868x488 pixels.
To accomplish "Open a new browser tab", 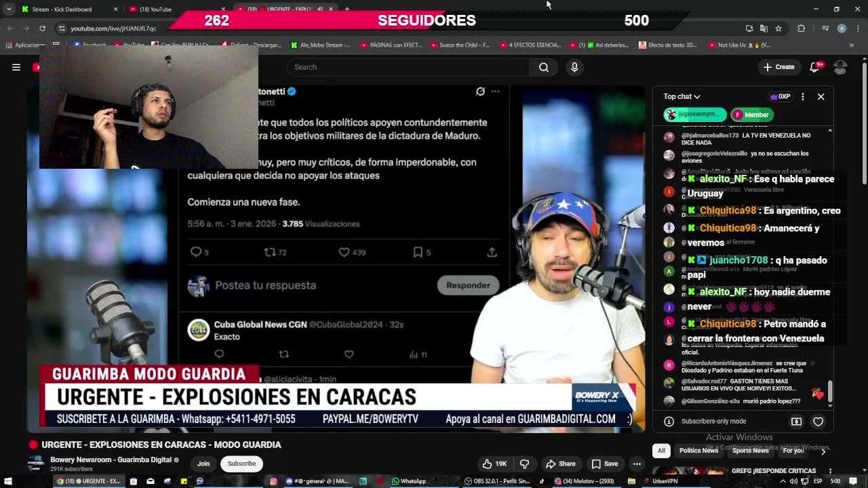I will pyautogui.click(x=347, y=9).
